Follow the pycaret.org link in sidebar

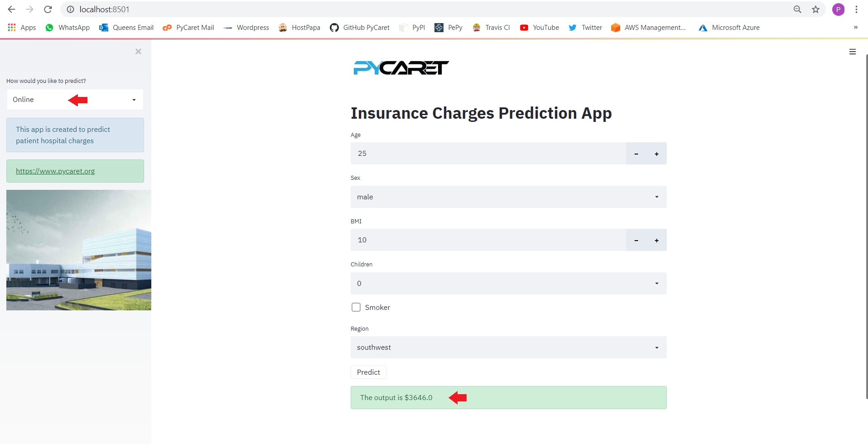(55, 171)
